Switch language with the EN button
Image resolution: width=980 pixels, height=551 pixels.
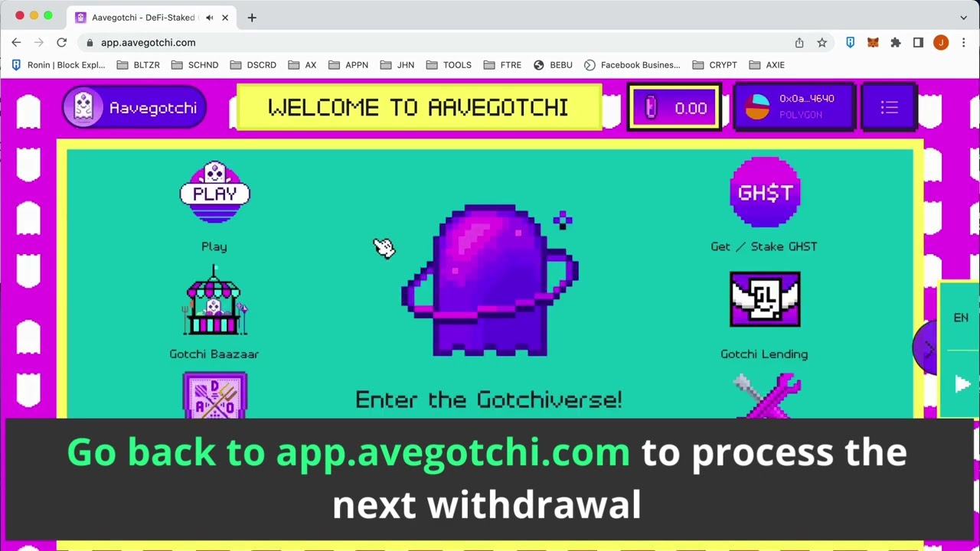(x=961, y=318)
